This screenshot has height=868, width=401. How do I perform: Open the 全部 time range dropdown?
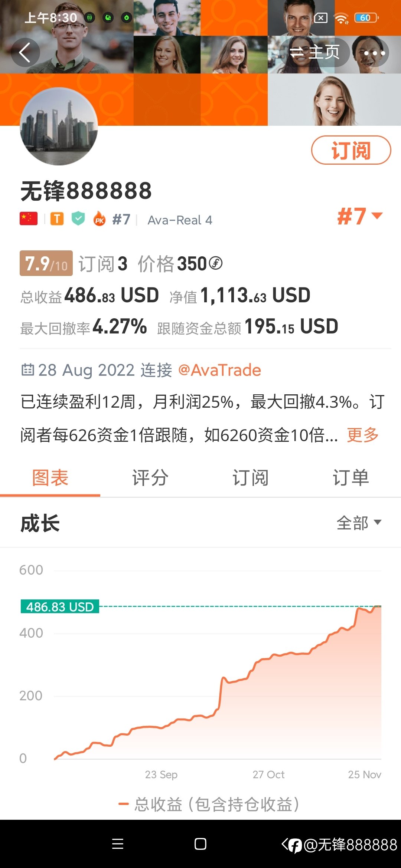(359, 523)
